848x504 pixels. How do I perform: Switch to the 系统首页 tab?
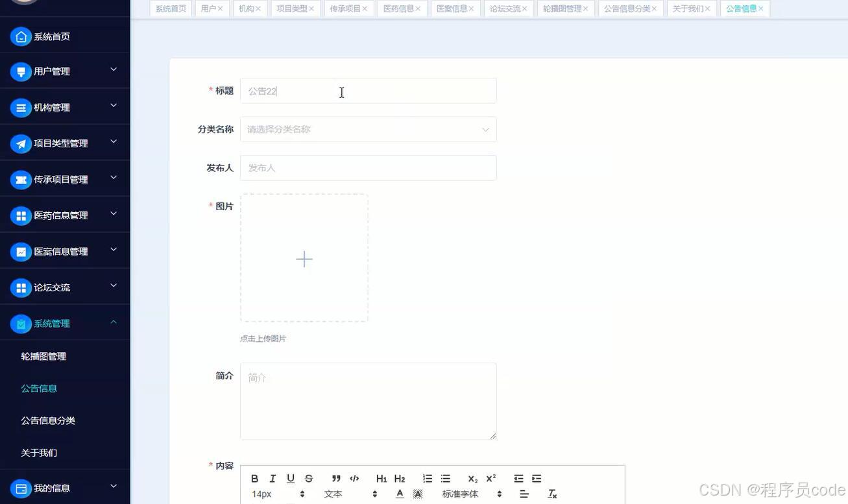click(171, 8)
